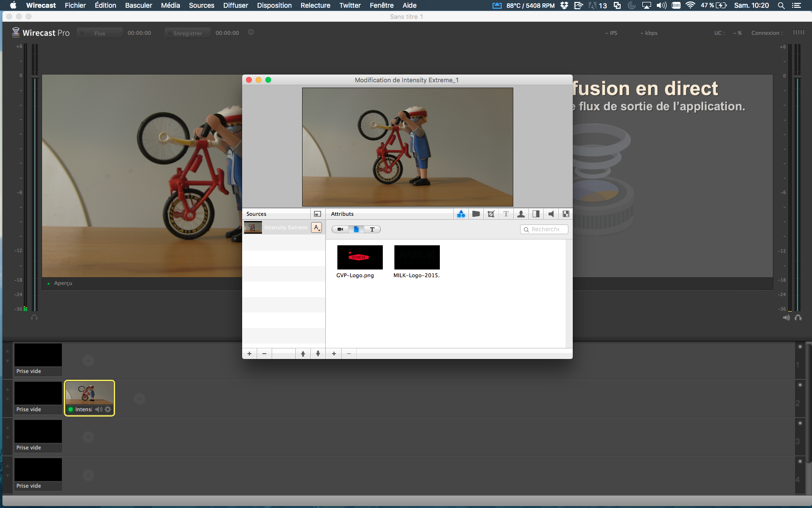
Task: Open the audio speaker attributes icon
Action: click(x=551, y=214)
